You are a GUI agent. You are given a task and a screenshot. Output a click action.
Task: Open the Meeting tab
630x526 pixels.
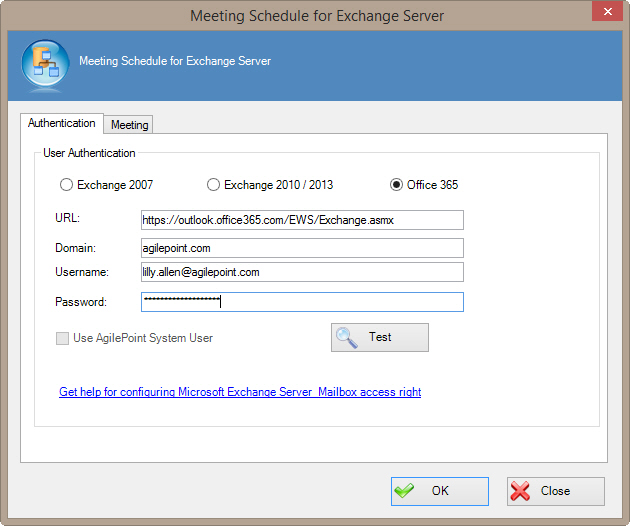click(x=129, y=125)
